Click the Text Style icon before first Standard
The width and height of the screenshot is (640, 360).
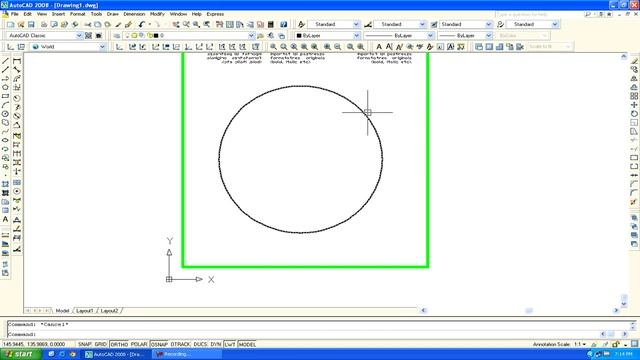point(301,24)
